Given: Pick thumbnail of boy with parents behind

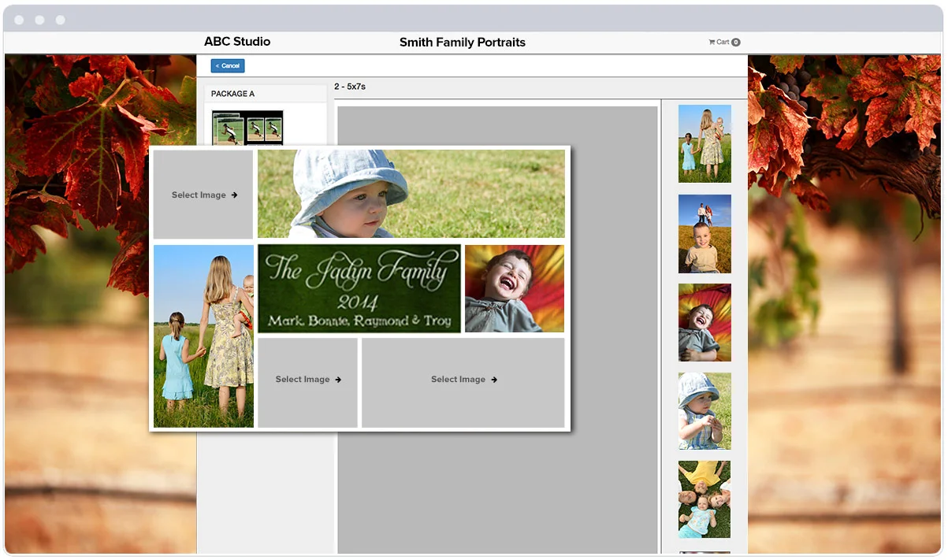Looking at the screenshot, I should click(704, 234).
